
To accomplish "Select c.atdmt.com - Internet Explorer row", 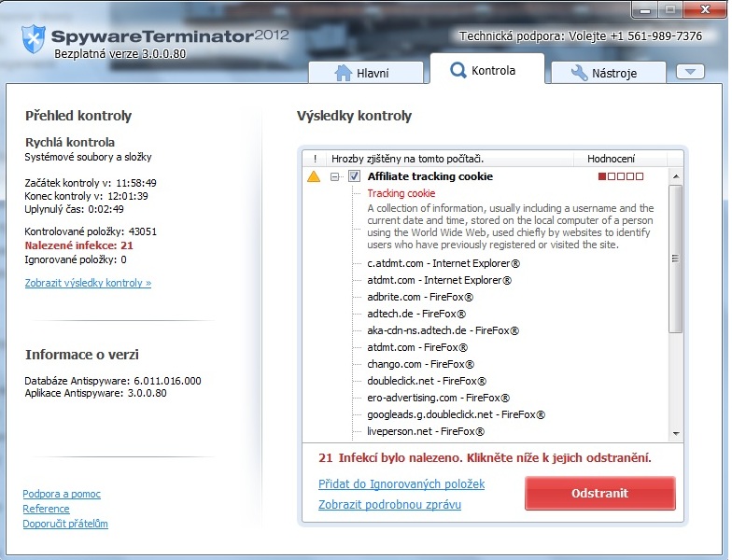I will (443, 263).
